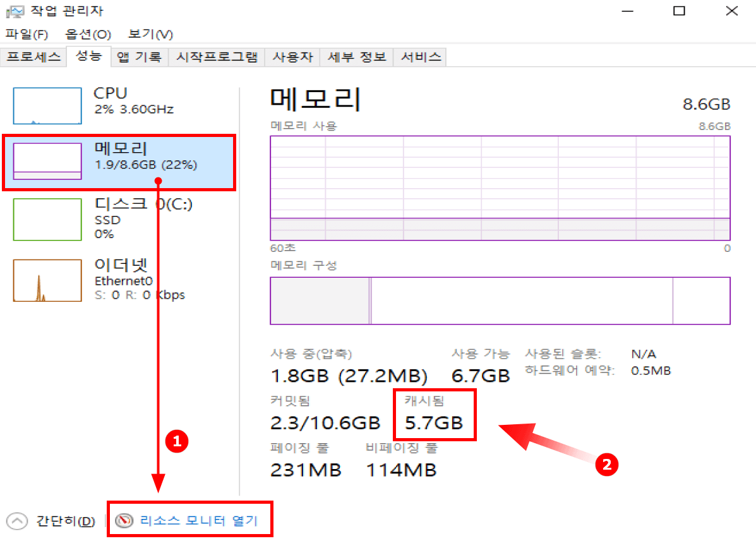Click the 메모리 heading title

click(315, 99)
